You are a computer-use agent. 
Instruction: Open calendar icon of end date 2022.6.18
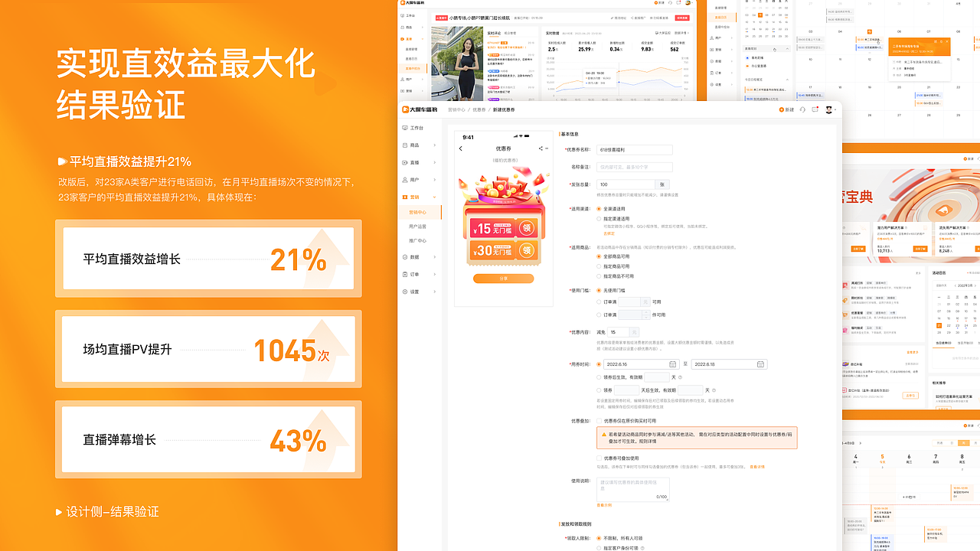[761, 364]
